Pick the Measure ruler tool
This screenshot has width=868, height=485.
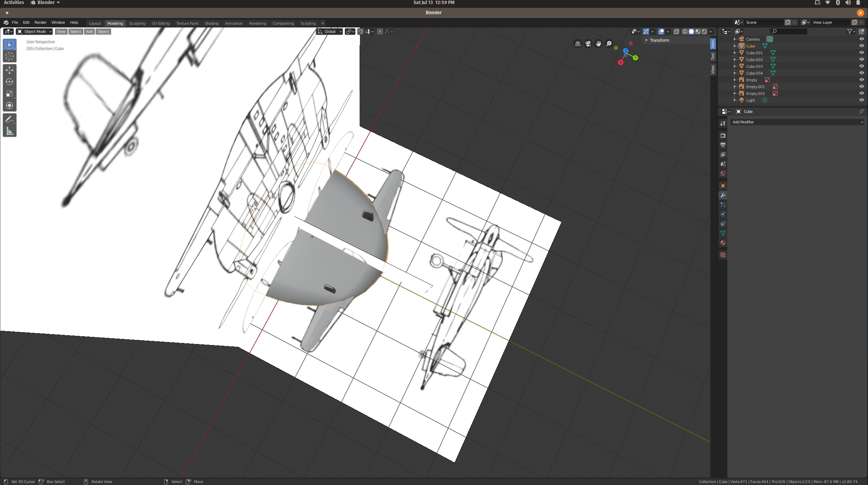9,131
